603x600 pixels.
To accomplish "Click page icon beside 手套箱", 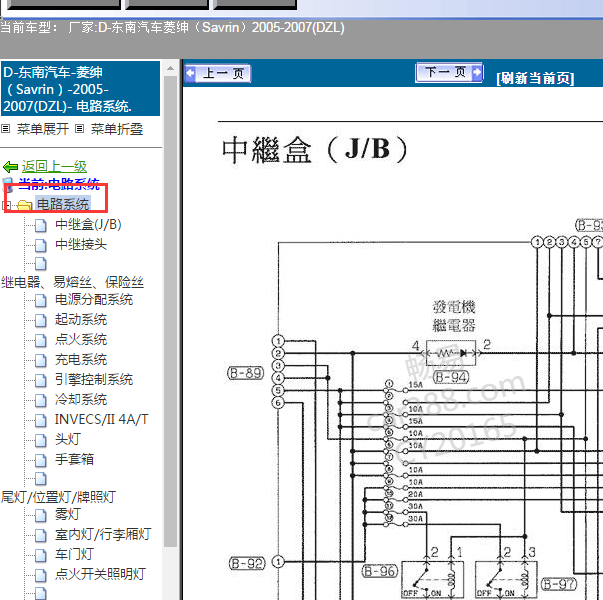I will pos(41,460).
